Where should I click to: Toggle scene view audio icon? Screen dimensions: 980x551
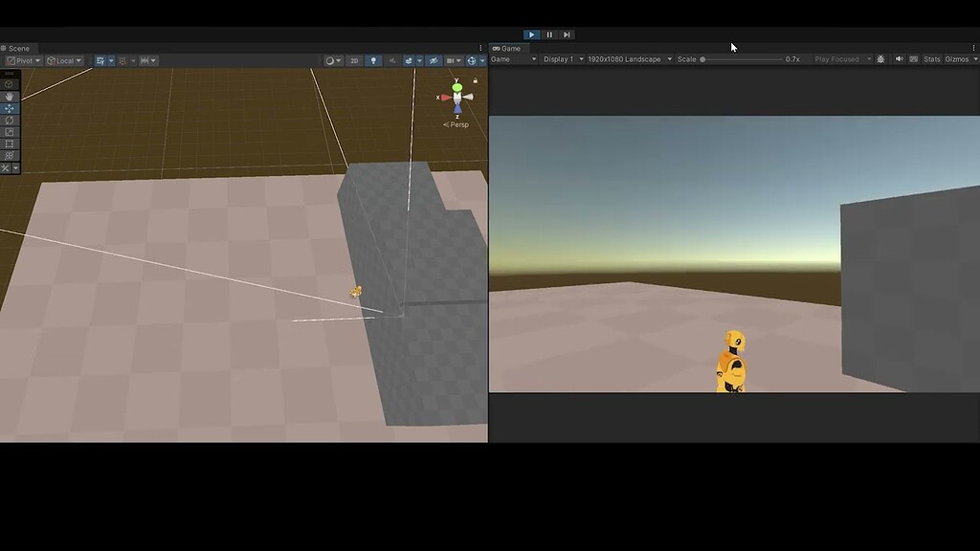(392, 59)
